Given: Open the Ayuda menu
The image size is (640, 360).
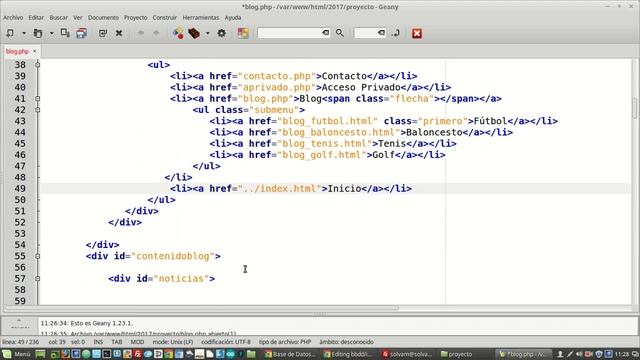Looking at the screenshot, I should point(233,18).
